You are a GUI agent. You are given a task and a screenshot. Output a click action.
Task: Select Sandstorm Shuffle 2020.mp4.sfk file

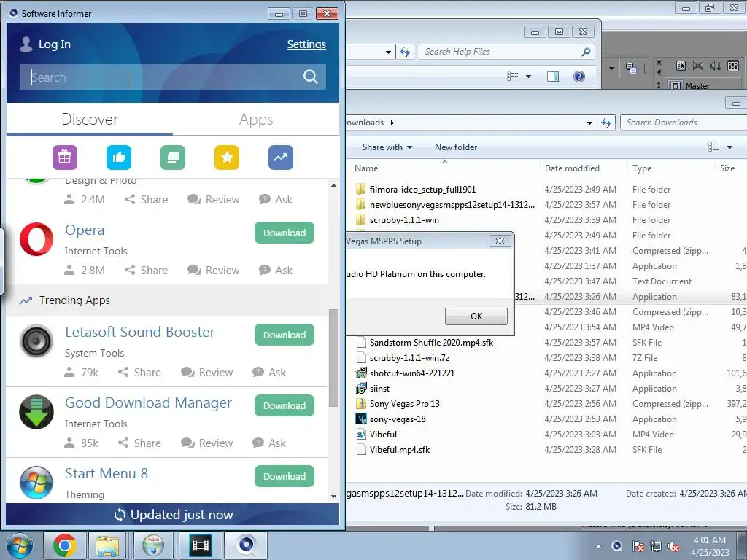(431, 343)
